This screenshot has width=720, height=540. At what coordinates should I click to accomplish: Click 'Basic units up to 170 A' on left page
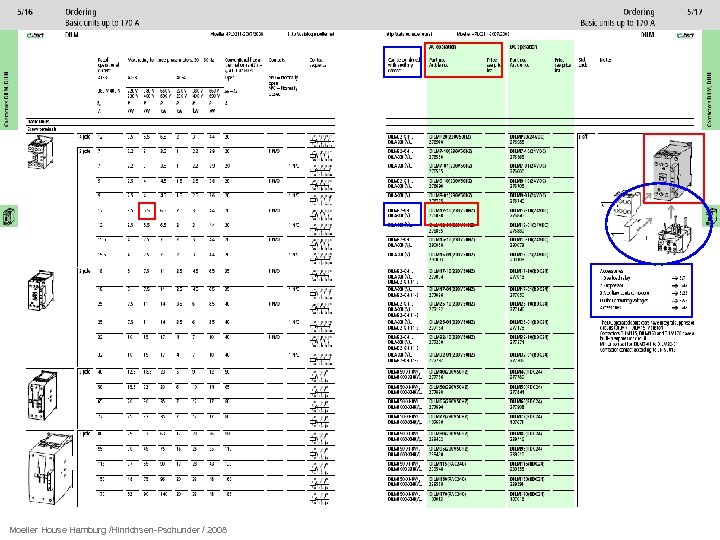point(102,22)
